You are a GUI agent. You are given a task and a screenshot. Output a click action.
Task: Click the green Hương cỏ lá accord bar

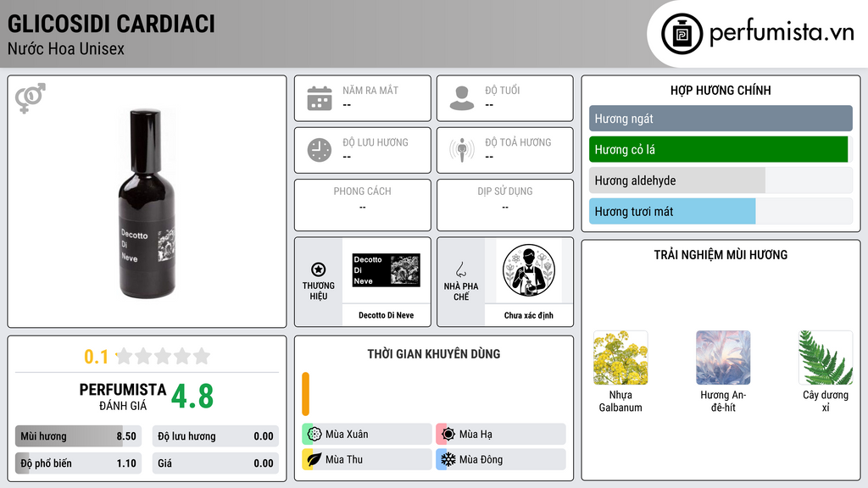pos(719,149)
